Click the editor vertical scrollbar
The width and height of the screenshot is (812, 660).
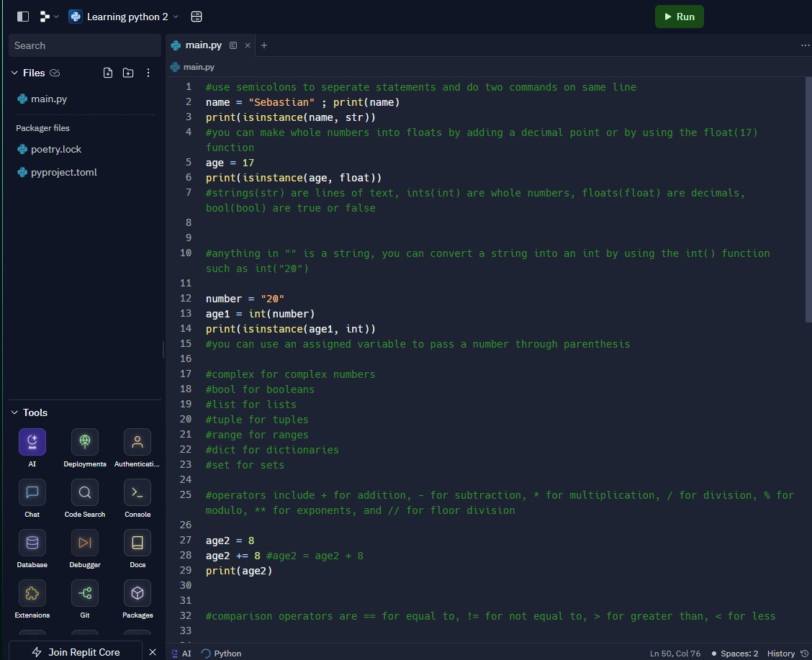[x=808, y=200]
